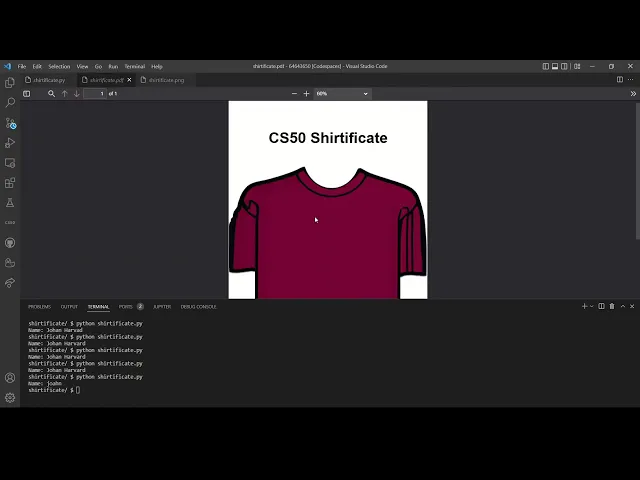Open editor More Actions ellipsis
This screenshot has height=480, width=640.
(x=631, y=80)
